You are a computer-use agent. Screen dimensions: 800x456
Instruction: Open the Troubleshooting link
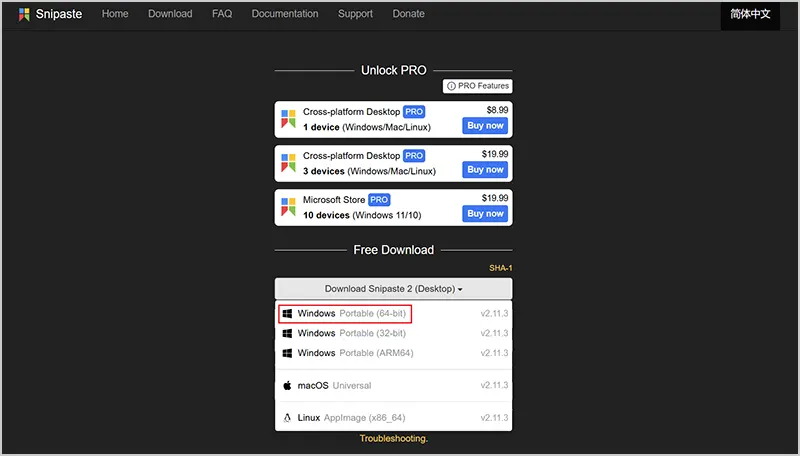tap(393, 439)
